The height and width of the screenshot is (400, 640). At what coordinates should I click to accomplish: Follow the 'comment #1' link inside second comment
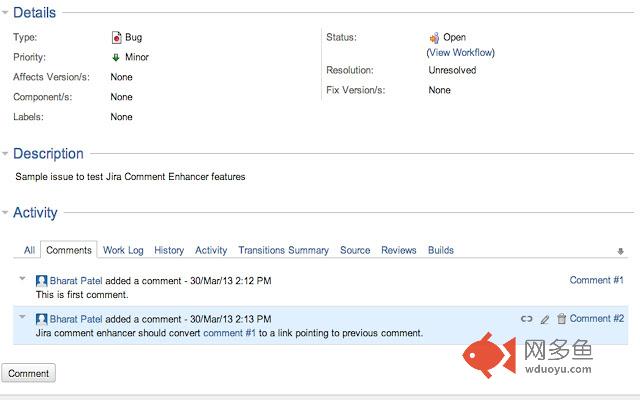tap(229, 333)
